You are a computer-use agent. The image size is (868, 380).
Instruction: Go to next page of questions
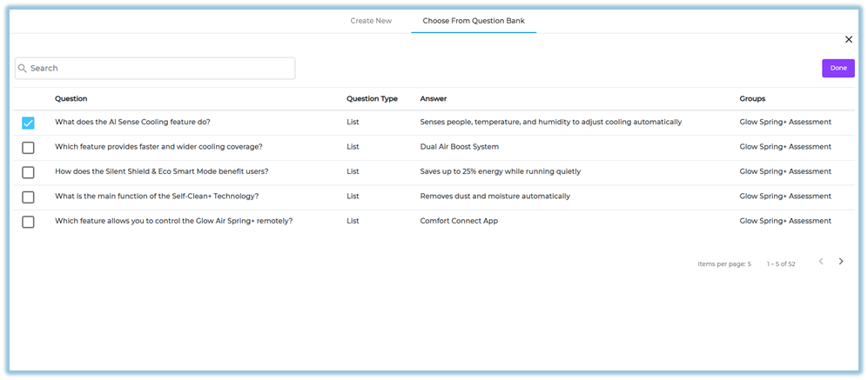tap(841, 262)
